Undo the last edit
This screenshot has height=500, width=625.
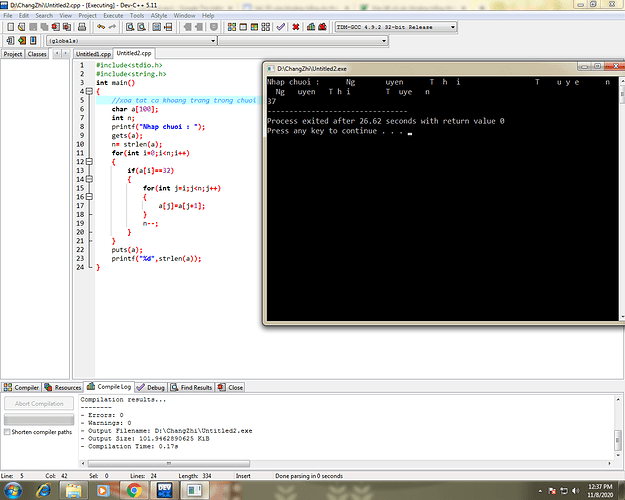101,27
